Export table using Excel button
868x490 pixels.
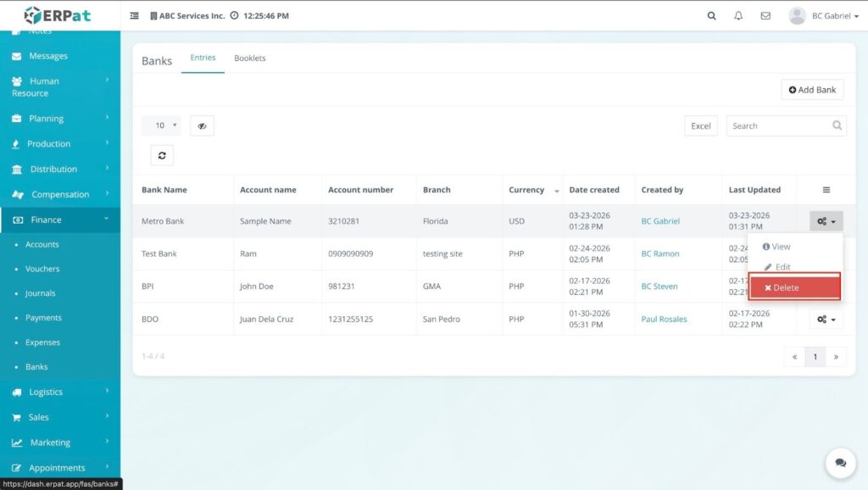tap(701, 125)
